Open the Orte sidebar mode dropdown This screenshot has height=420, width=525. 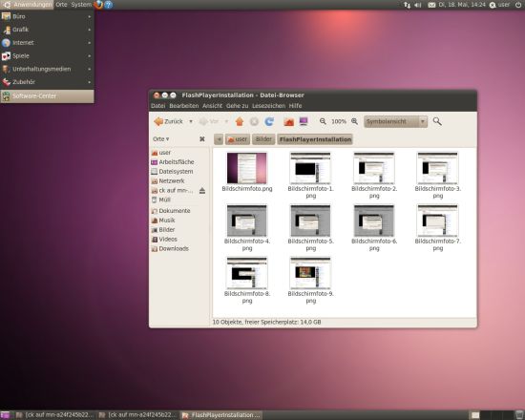(x=161, y=139)
